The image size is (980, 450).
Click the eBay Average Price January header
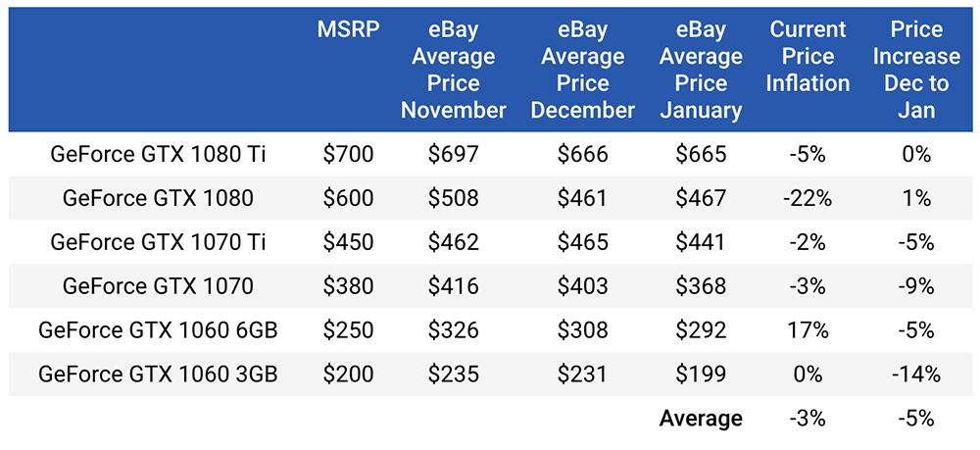click(701, 70)
